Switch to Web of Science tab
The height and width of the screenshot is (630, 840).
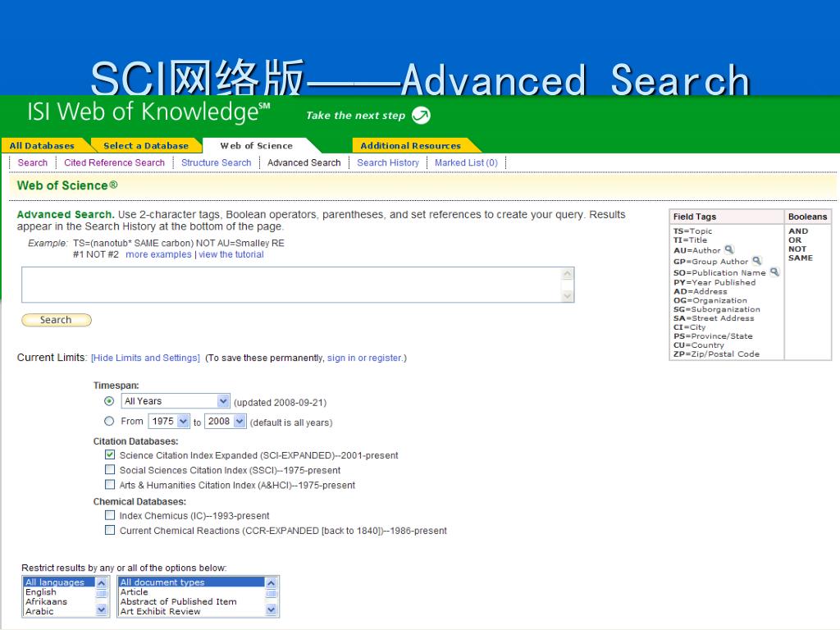(x=256, y=146)
